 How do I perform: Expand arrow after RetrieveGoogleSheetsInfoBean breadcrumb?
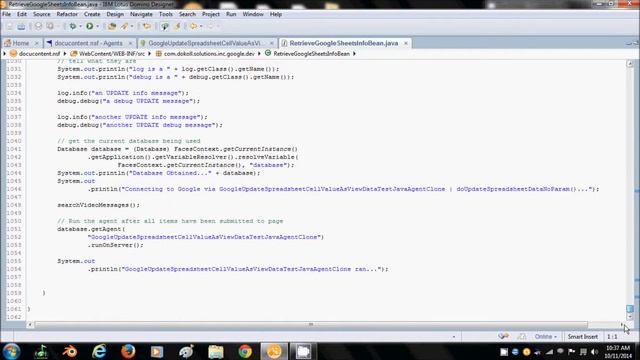coord(354,53)
